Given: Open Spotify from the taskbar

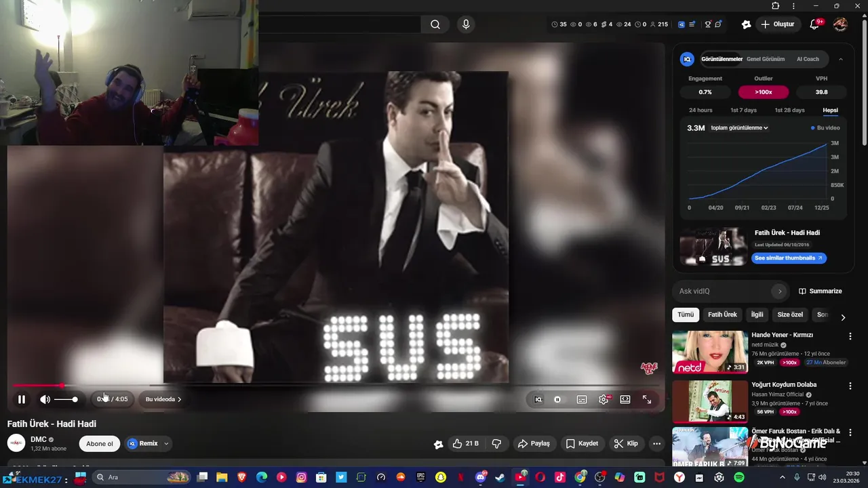Looking at the screenshot, I should click(738, 478).
